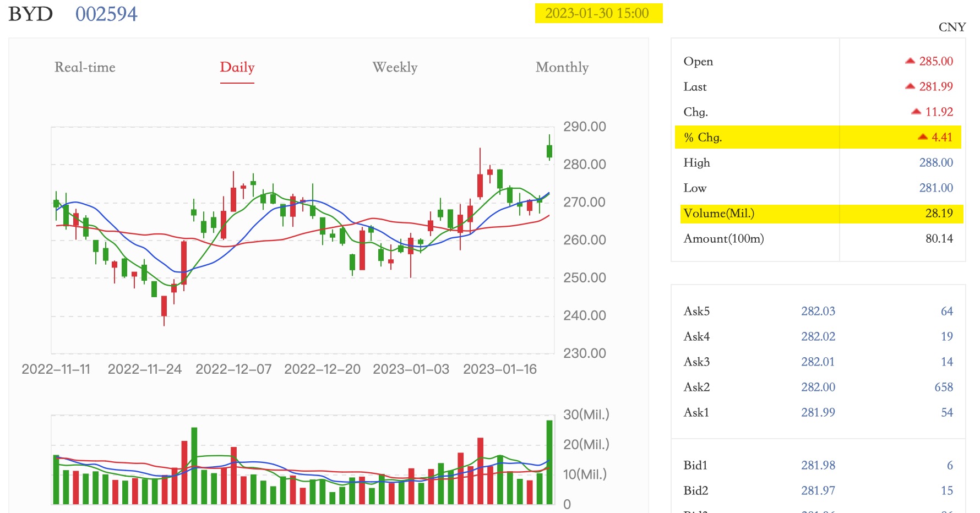The width and height of the screenshot is (980, 513).
Task: Click the highlighted timestamp 2023-01-30 15:00
Action: pos(598,13)
